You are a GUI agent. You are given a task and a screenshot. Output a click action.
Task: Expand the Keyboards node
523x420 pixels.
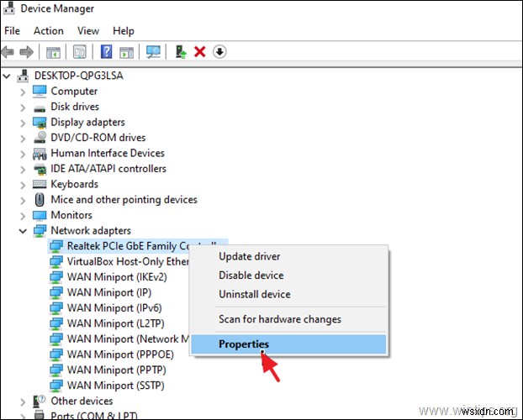pyautogui.click(x=23, y=185)
